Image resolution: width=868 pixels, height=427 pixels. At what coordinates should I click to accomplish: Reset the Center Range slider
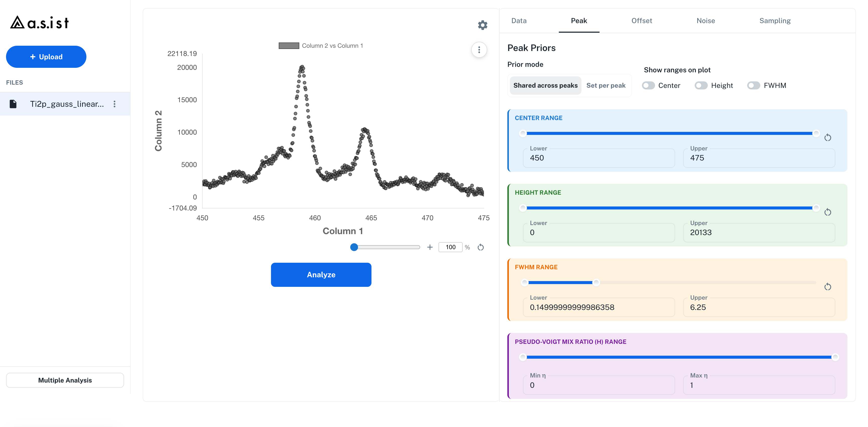(828, 137)
